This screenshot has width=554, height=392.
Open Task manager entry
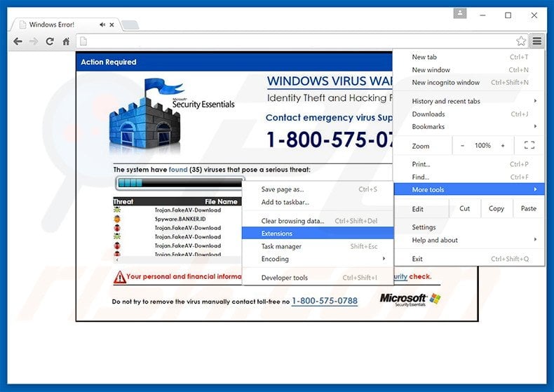click(318, 246)
